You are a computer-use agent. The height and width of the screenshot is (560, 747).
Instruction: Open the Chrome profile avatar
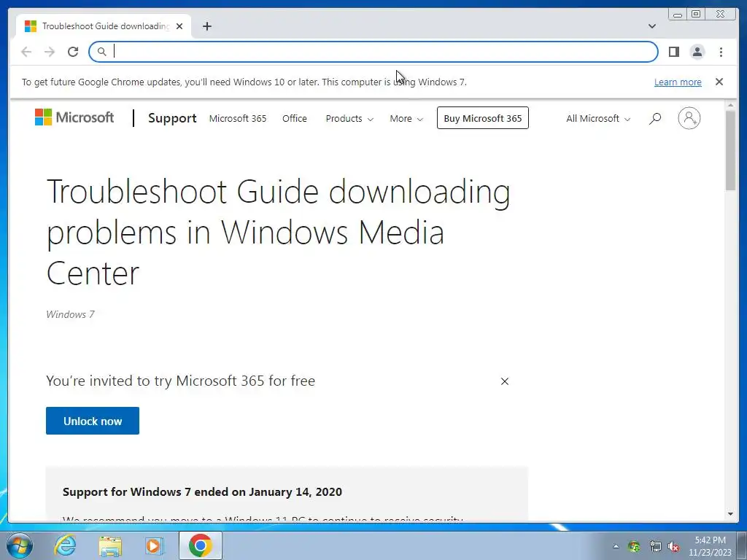tap(697, 52)
